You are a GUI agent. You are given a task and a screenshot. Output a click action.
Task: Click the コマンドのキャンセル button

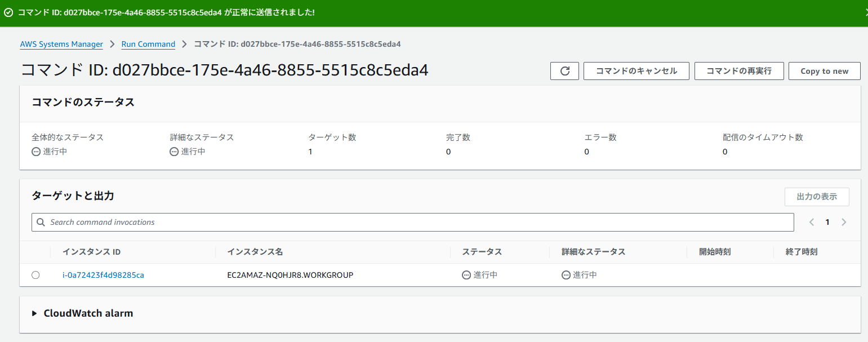click(636, 70)
